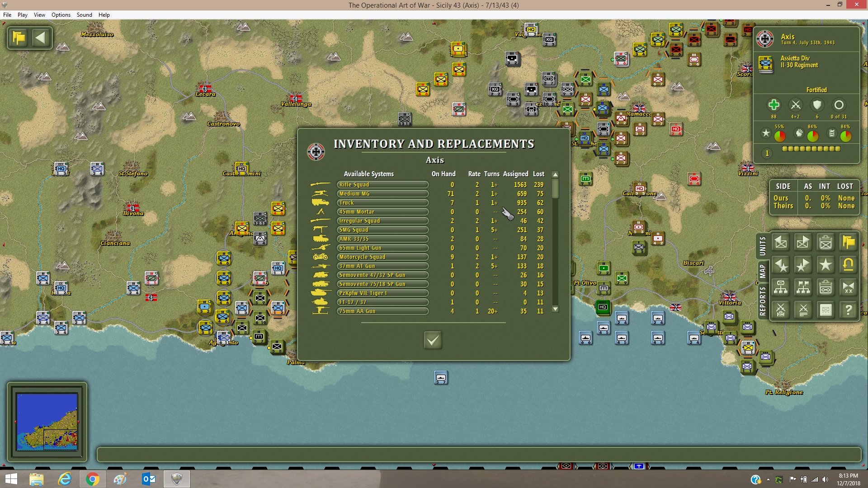Select the 45mm Mortar entry
The width and height of the screenshot is (868, 488).
tap(382, 211)
